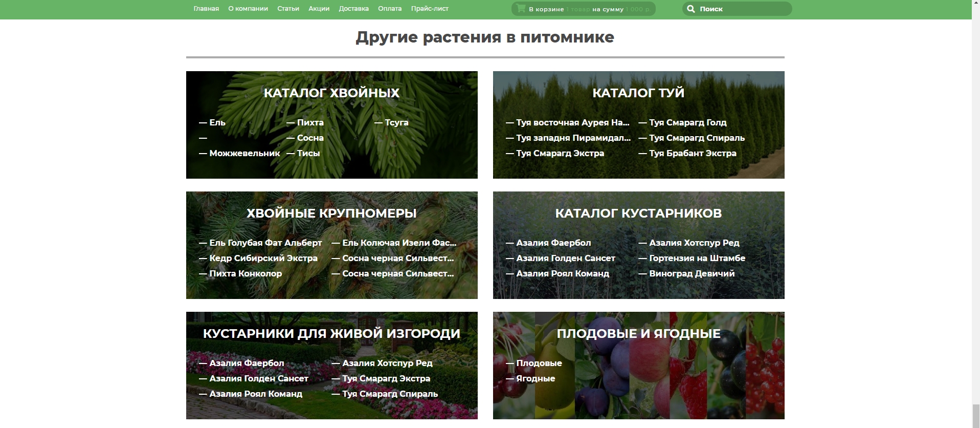Open the КАТАЛОГ КУСТАРНИКОВ heading
This screenshot has height=428, width=980.
(x=638, y=213)
